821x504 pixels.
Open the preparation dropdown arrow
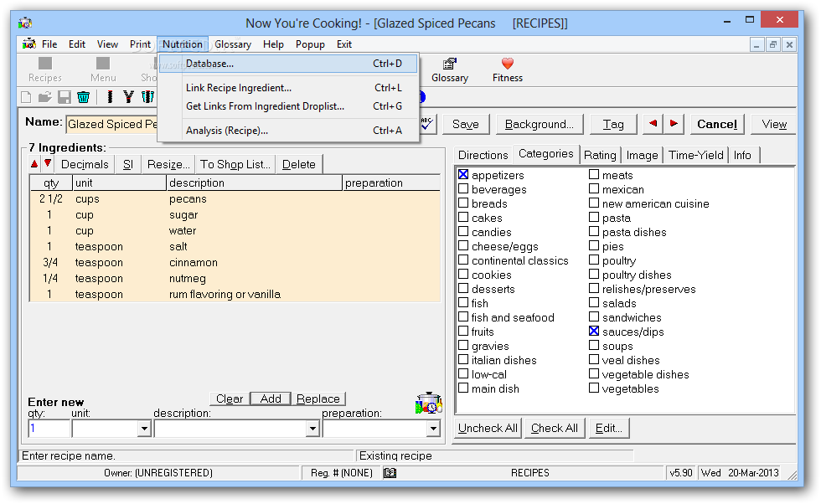coord(433,429)
